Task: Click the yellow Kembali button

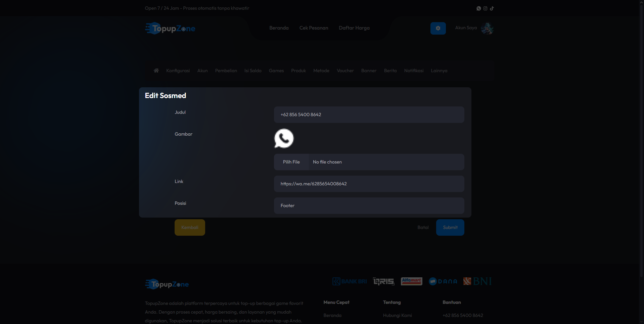Action: 190,227
